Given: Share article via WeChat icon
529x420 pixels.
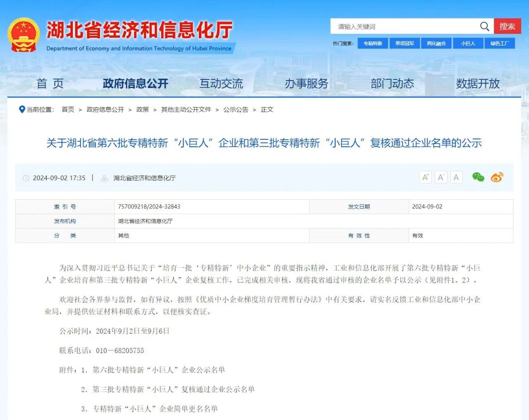Looking at the screenshot, I should click(x=478, y=177).
